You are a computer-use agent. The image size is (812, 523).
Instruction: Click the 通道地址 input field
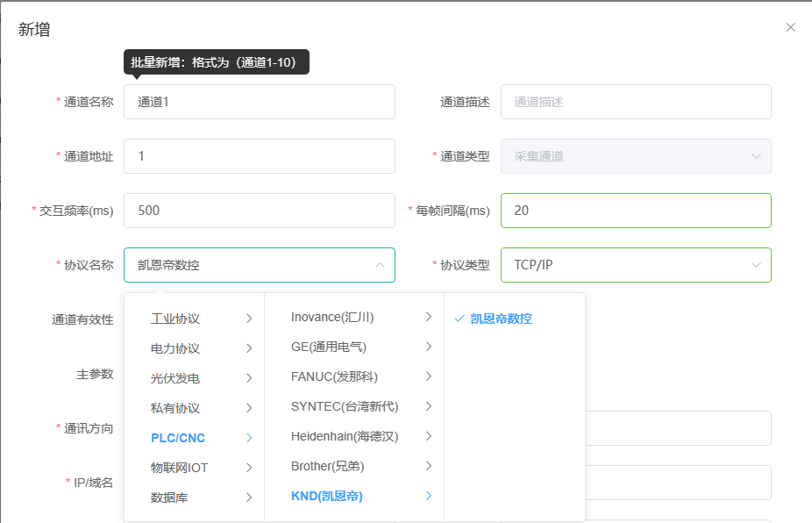tap(260, 156)
